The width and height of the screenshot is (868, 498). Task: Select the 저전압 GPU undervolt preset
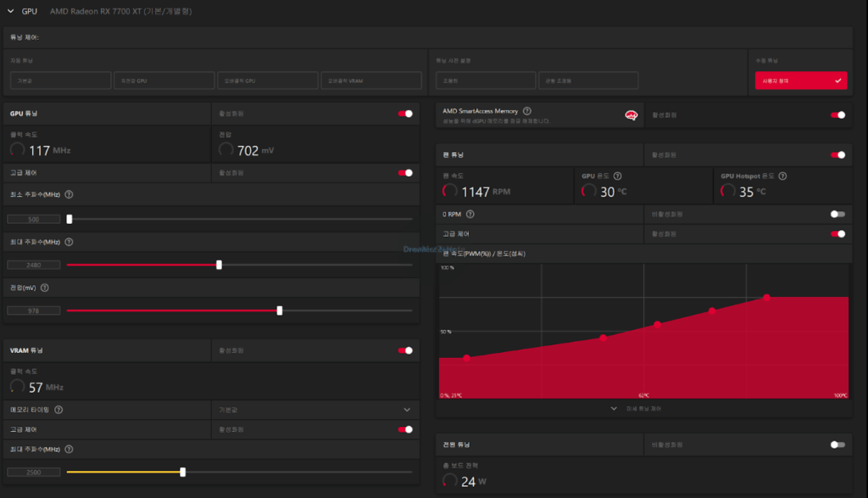coord(164,81)
